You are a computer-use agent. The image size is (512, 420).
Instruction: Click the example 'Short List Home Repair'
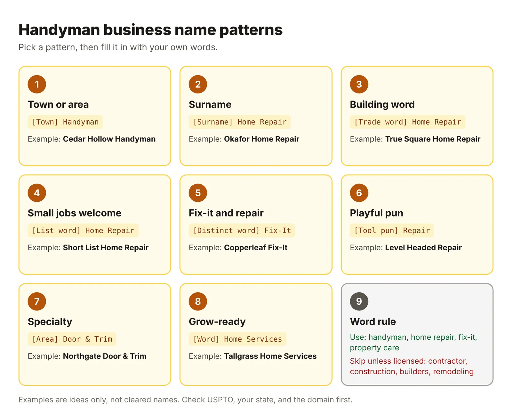pos(106,247)
